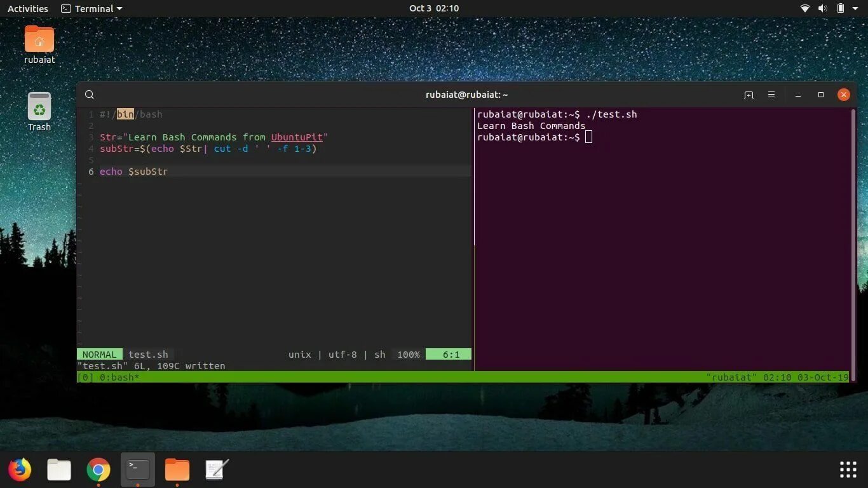
Task: Open the terminal hamburger menu
Action: (x=771, y=95)
